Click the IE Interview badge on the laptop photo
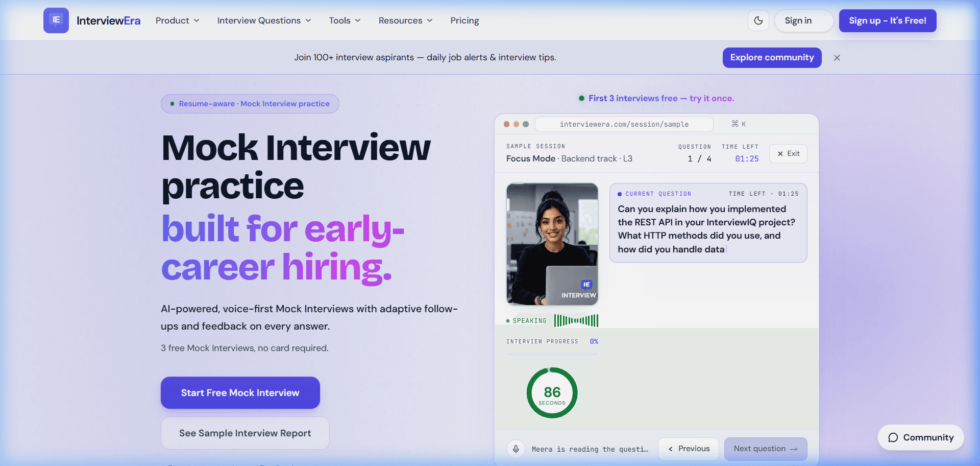 [x=579, y=289]
